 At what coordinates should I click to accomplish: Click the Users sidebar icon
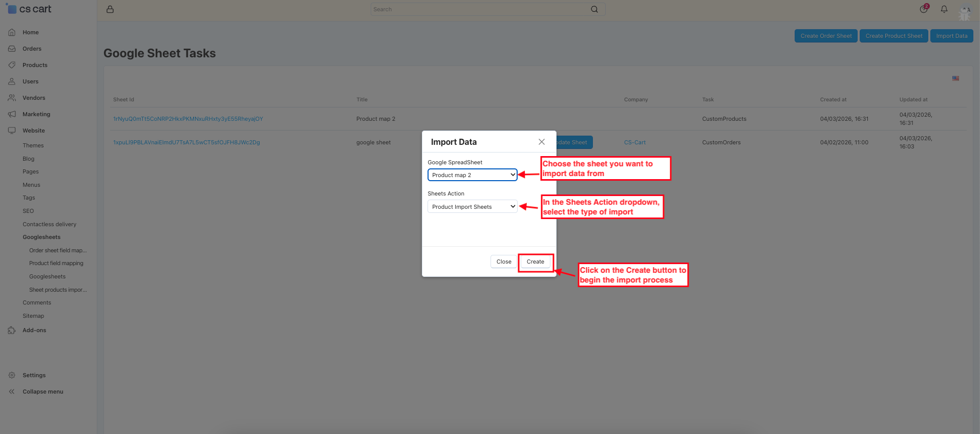click(12, 81)
